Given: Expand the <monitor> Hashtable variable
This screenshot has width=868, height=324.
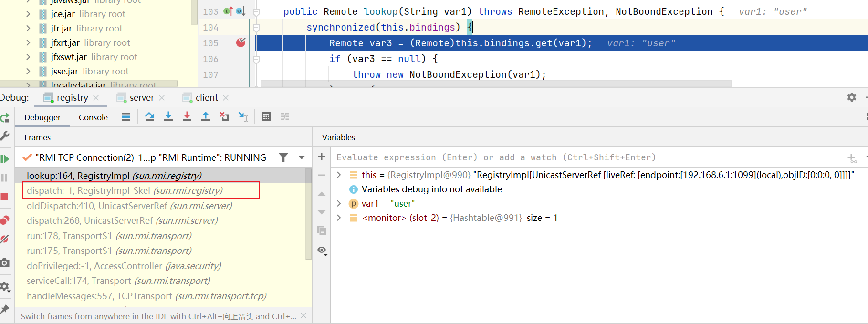Looking at the screenshot, I should tap(339, 218).
